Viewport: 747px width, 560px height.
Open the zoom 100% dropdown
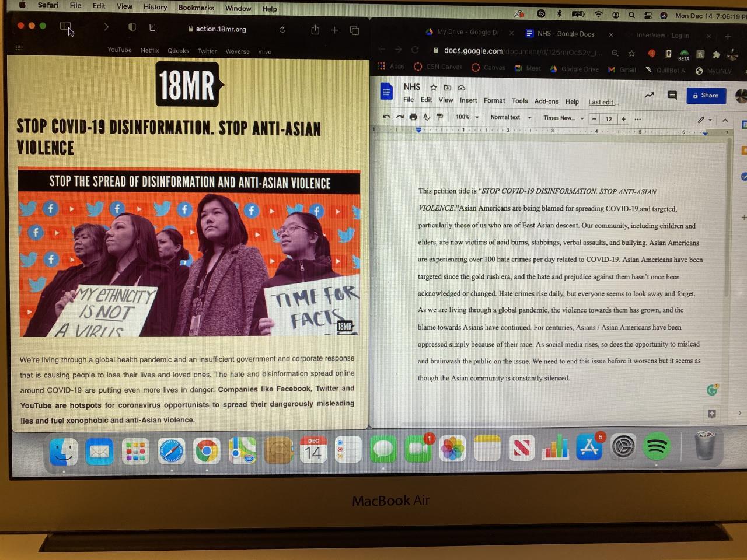467,117
